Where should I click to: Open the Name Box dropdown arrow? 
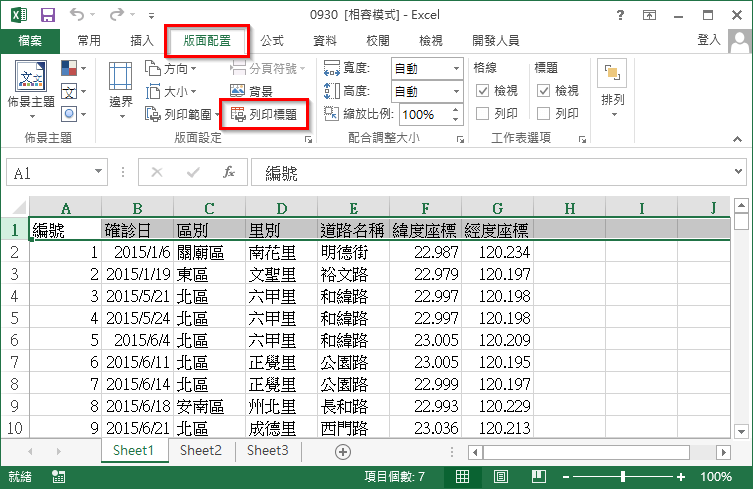(x=98, y=171)
